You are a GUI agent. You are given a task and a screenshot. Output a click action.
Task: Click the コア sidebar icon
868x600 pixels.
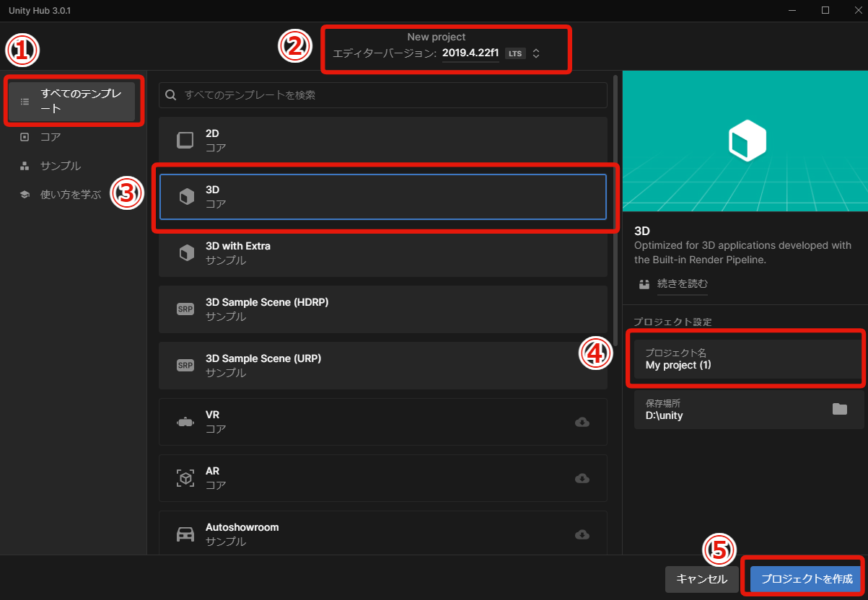pyautogui.click(x=25, y=136)
